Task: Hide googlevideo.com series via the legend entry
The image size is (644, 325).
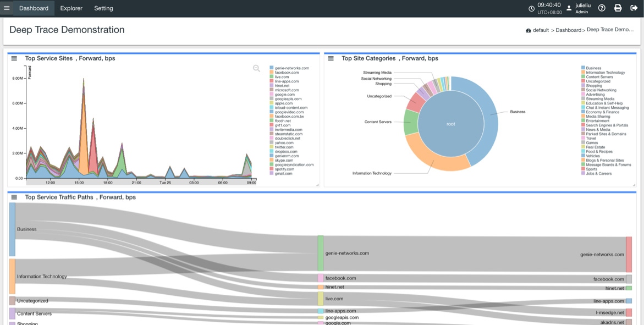Action: pyautogui.click(x=289, y=112)
